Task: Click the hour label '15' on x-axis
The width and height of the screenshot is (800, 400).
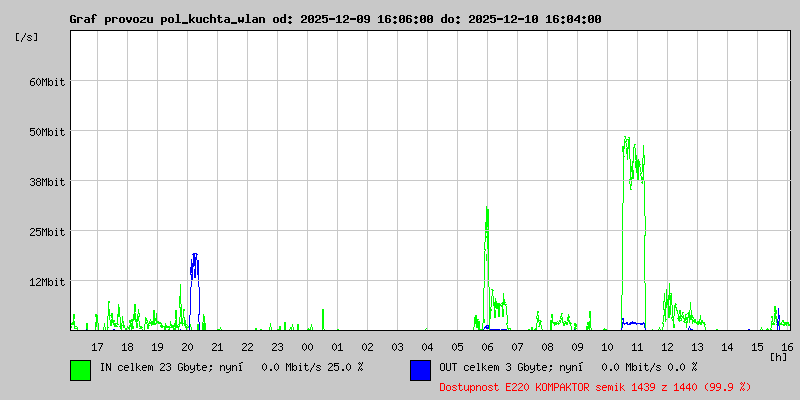Action: [x=757, y=347]
